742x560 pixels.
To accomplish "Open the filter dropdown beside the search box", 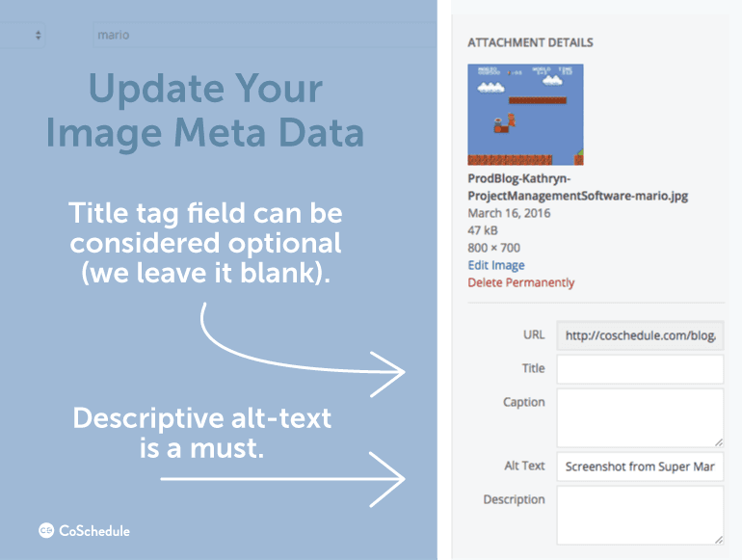I will [24, 35].
